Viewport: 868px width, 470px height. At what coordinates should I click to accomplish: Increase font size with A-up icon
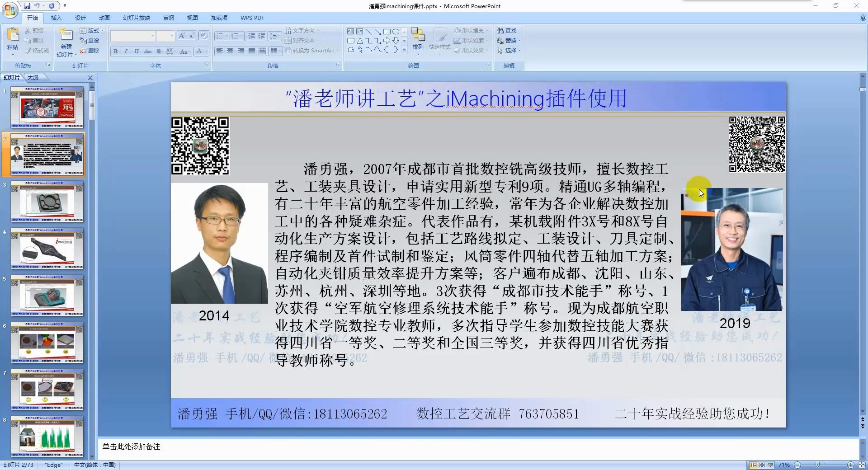pyautogui.click(x=181, y=36)
